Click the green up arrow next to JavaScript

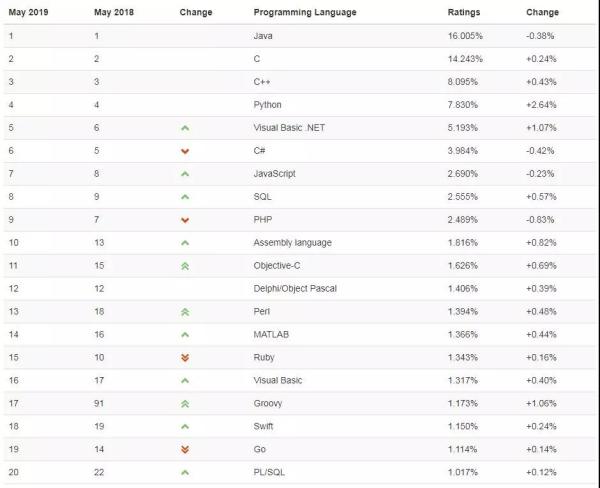[185, 174]
